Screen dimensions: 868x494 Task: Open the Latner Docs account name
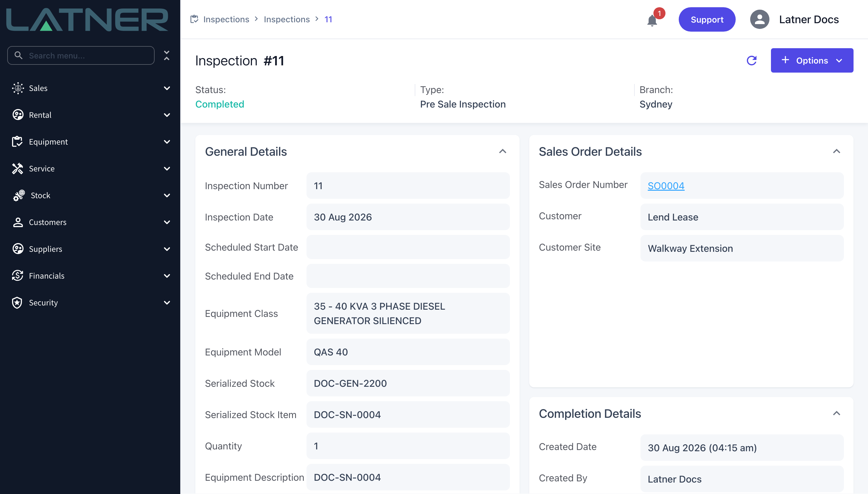point(809,19)
